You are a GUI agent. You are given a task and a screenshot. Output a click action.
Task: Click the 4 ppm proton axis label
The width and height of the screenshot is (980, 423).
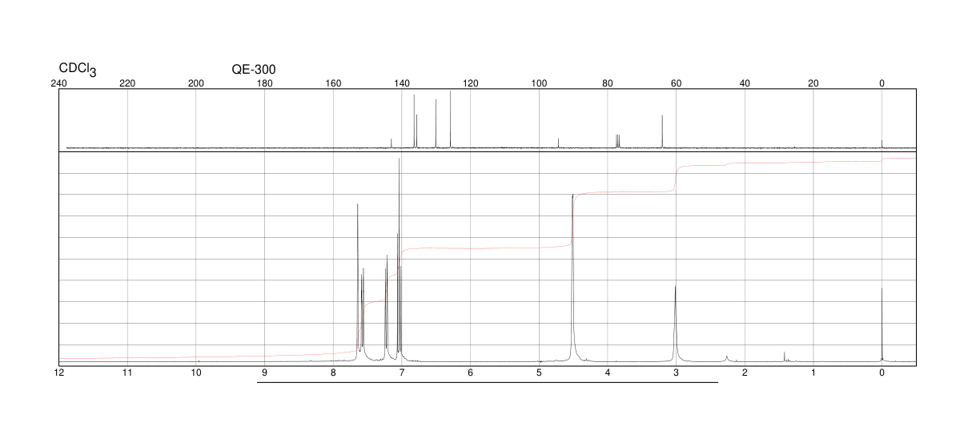pos(608,373)
